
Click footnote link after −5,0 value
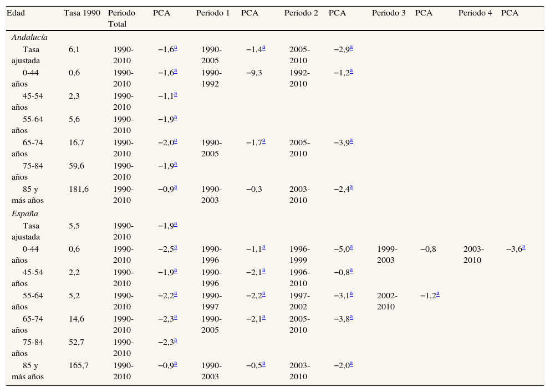pyautogui.click(x=352, y=248)
